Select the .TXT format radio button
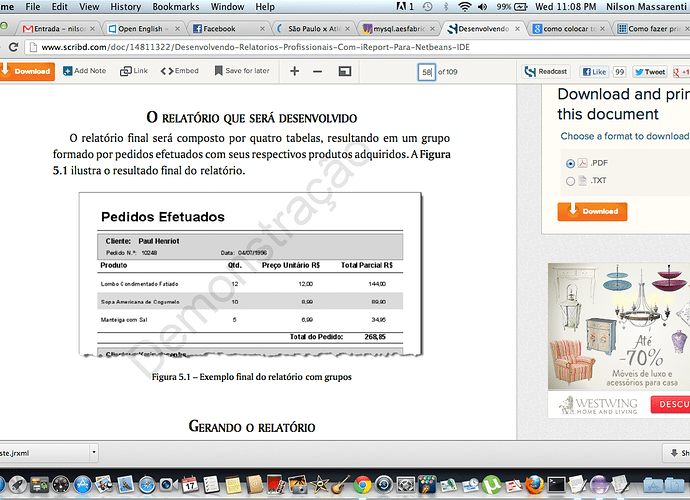Image resolution: width=690 pixels, height=500 pixels. 570,181
